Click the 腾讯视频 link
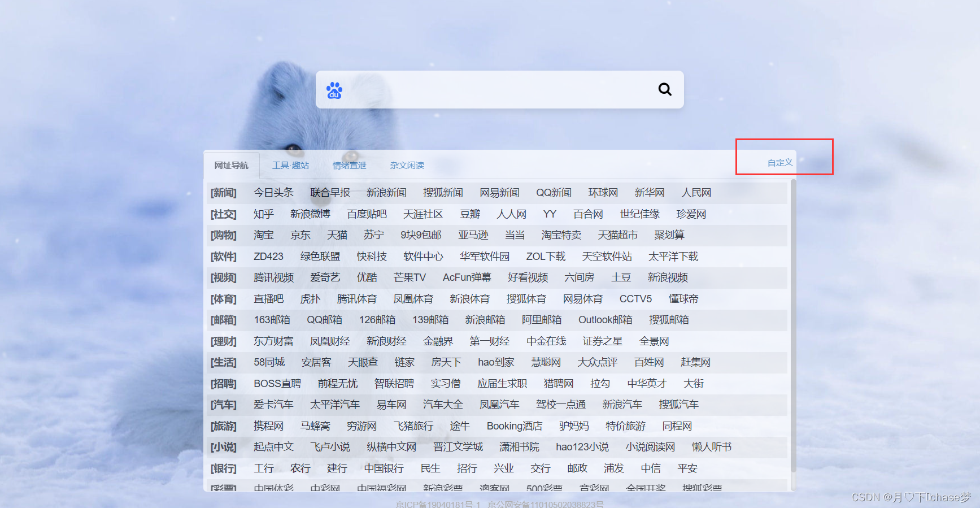Screen dimensions: 980x508 pos(273,277)
